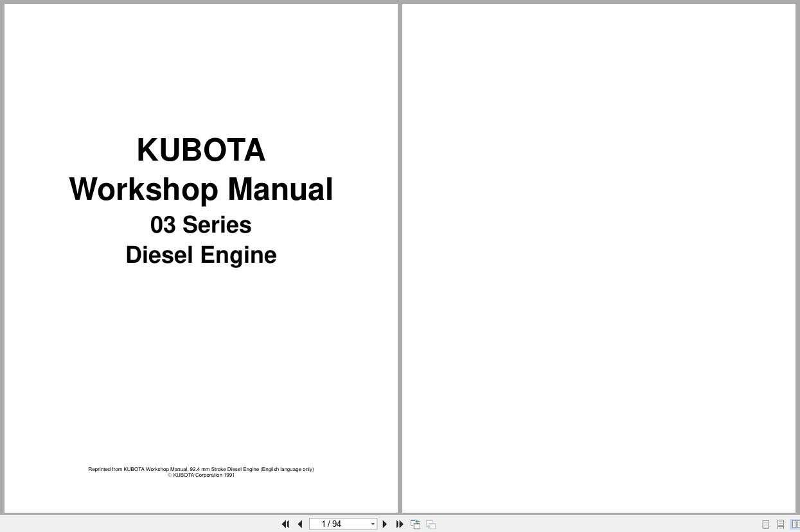Go back to the previous page
The height and width of the screenshot is (532, 800).
tap(300, 524)
